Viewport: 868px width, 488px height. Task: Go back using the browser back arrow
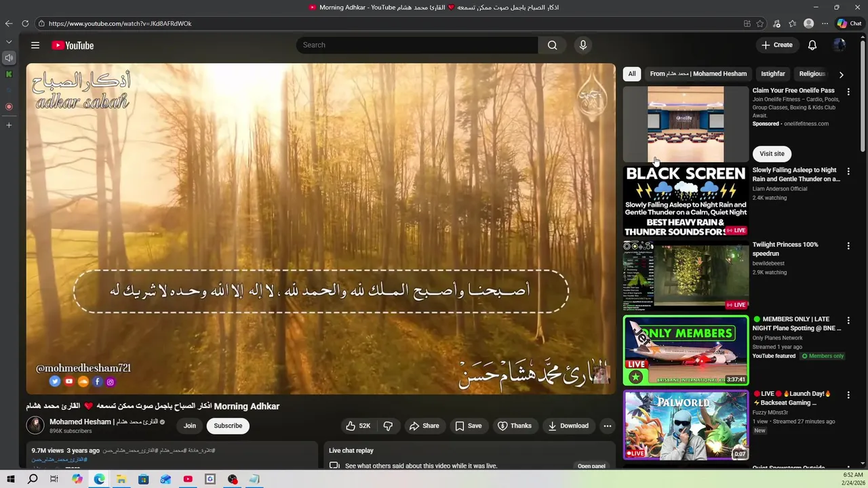click(x=9, y=23)
